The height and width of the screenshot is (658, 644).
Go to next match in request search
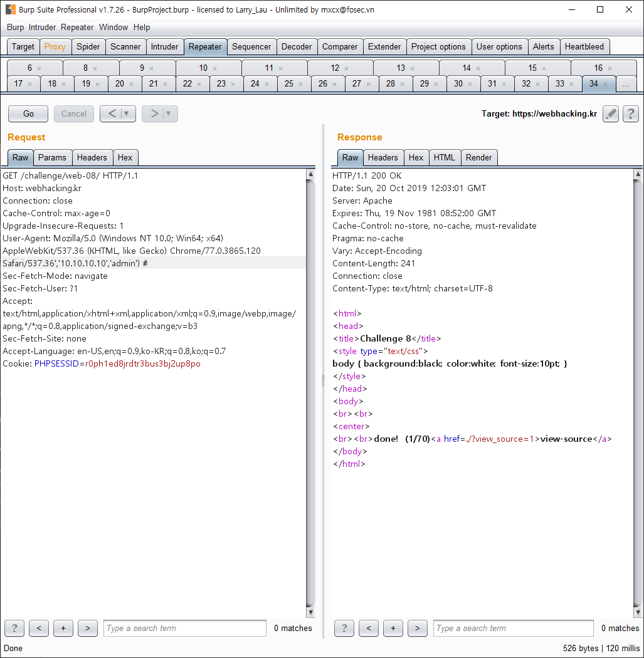click(x=88, y=628)
